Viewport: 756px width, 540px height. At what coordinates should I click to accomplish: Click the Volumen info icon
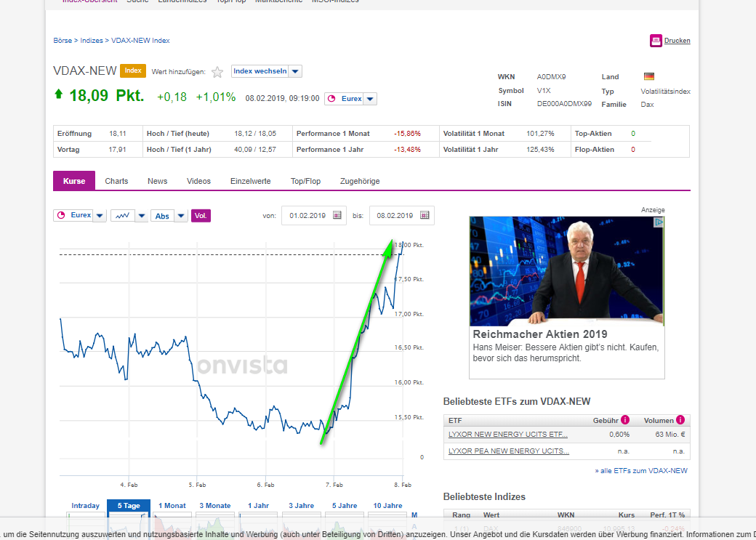680,420
